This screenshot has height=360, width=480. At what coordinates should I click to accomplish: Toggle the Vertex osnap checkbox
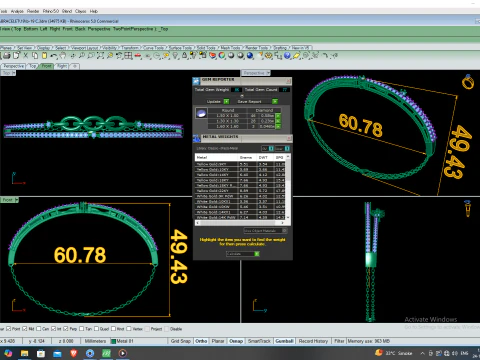(x=129, y=329)
